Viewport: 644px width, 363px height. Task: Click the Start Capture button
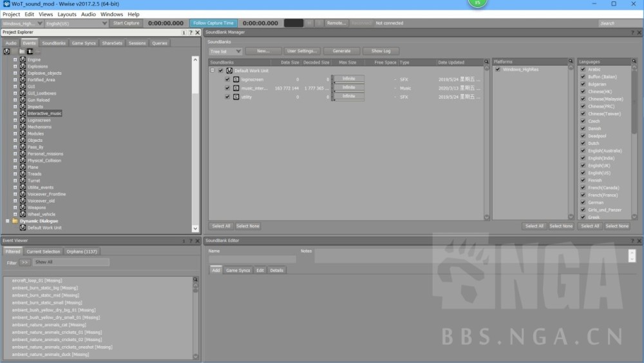click(x=126, y=23)
